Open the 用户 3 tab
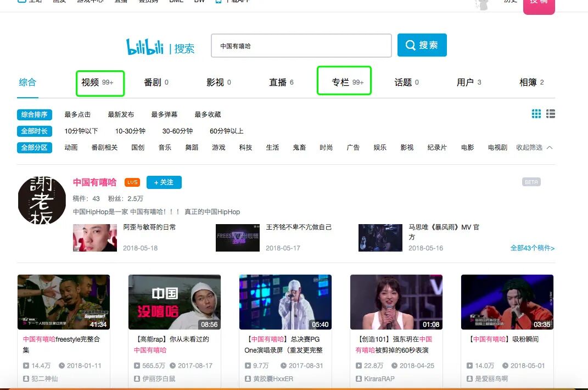The image size is (588, 390). (x=469, y=82)
